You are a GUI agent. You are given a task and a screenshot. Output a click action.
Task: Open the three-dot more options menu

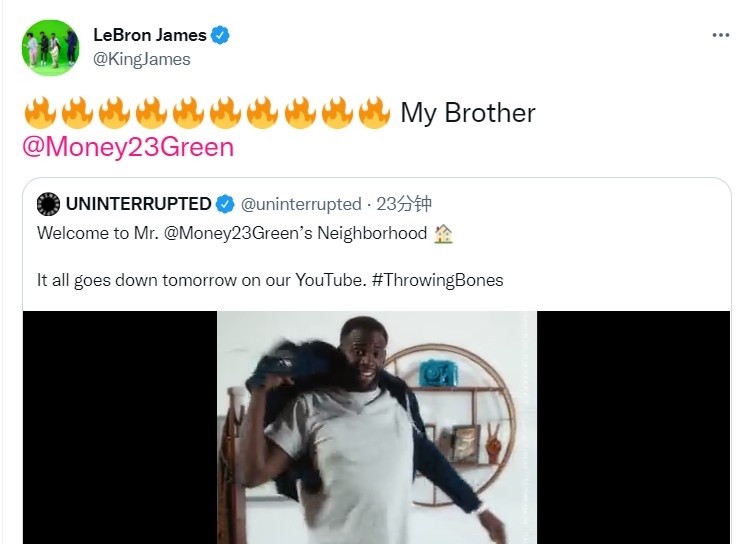(x=721, y=35)
